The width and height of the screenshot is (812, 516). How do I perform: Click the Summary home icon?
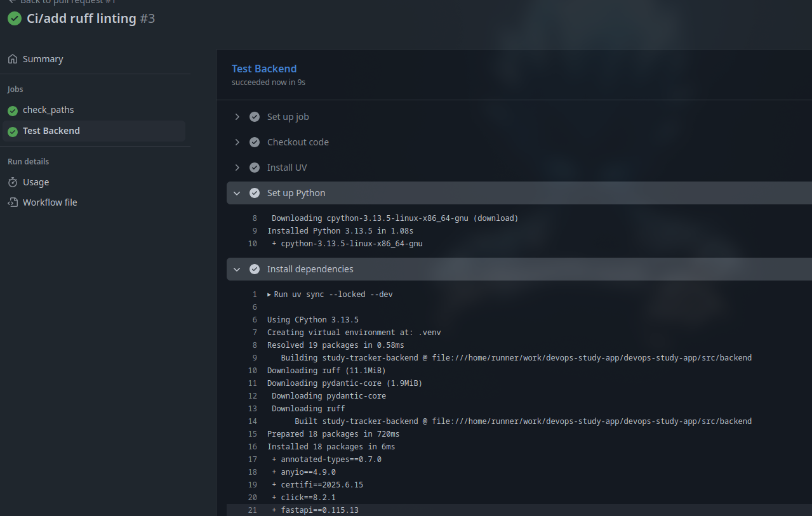coord(13,59)
